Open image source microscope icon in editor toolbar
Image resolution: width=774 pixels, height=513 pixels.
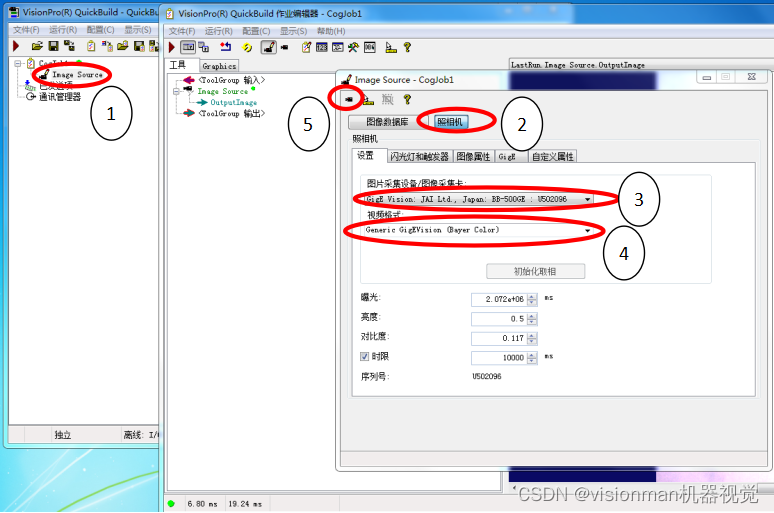tap(269, 47)
